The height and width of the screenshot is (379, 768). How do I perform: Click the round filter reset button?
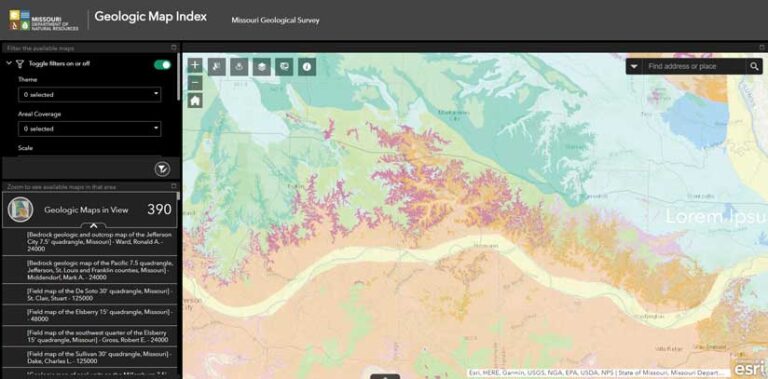[162, 169]
